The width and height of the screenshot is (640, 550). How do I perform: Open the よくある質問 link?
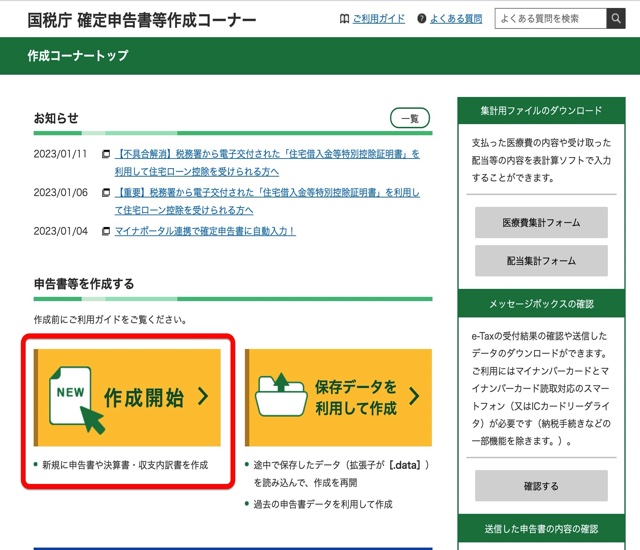(457, 19)
